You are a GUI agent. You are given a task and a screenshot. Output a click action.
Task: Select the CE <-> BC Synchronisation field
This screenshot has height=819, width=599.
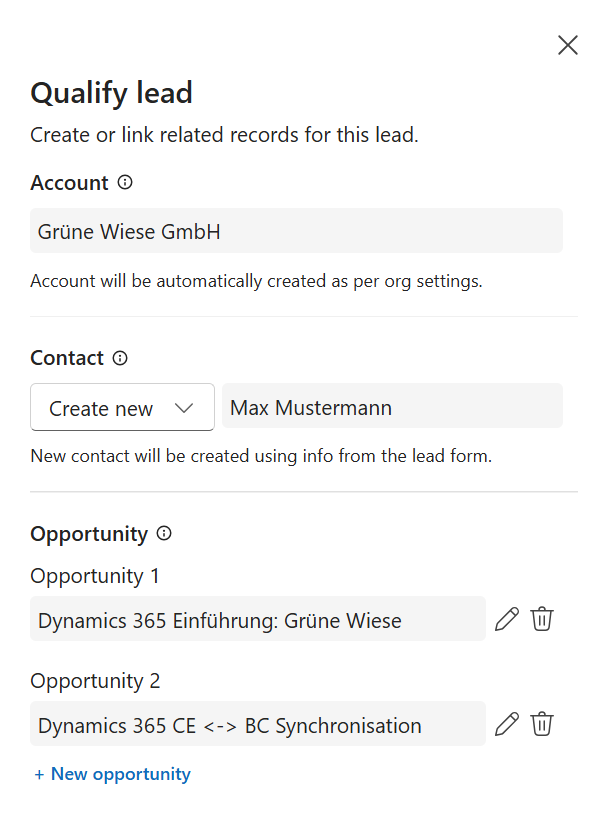(x=260, y=725)
